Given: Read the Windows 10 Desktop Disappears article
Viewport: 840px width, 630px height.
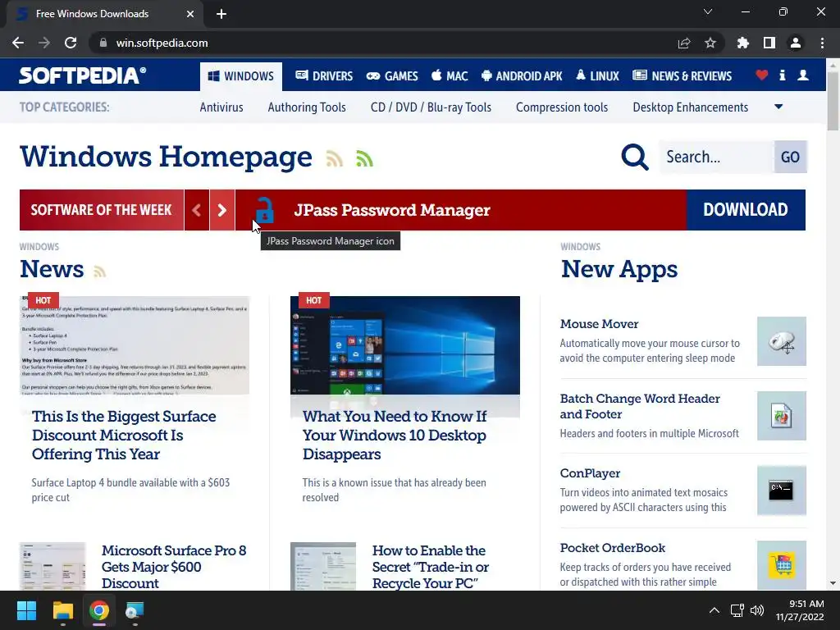Looking at the screenshot, I should pos(395,435).
